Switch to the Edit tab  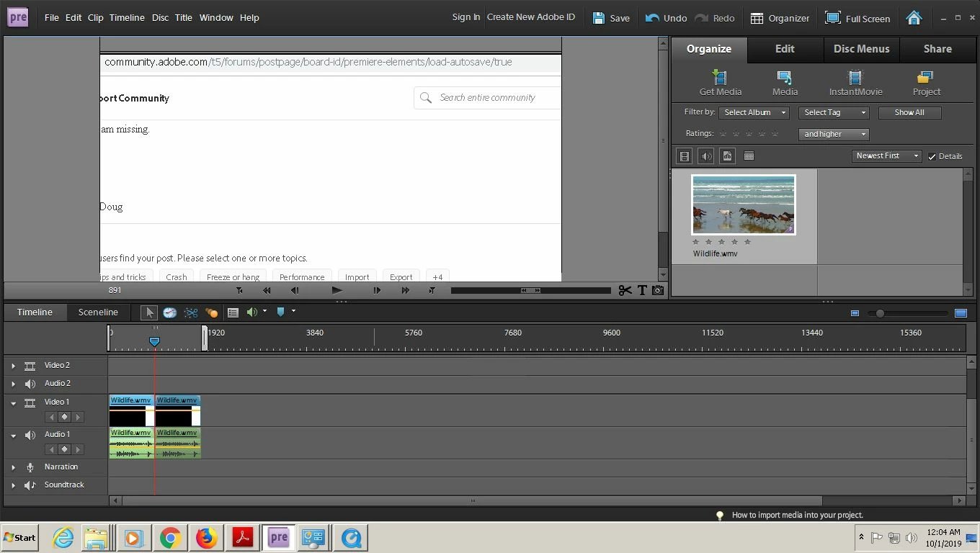click(x=785, y=49)
